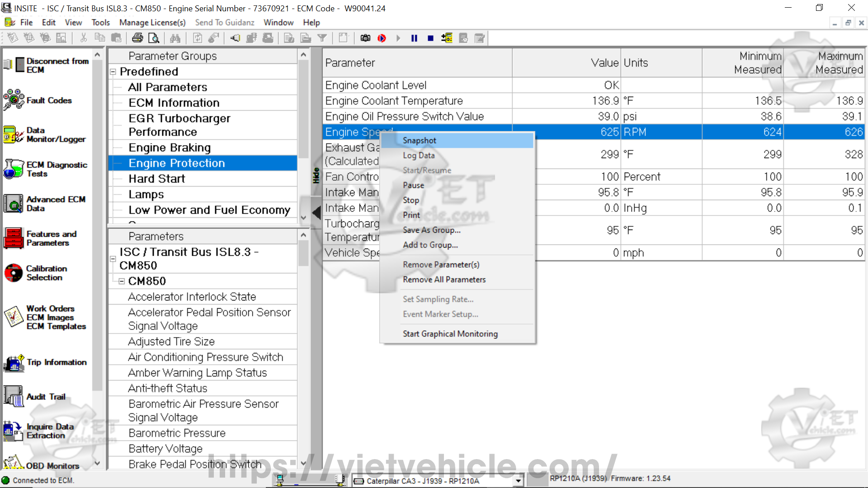
Task: Open the Caterpillar CA3 adapter dropdown
Action: [519, 481]
